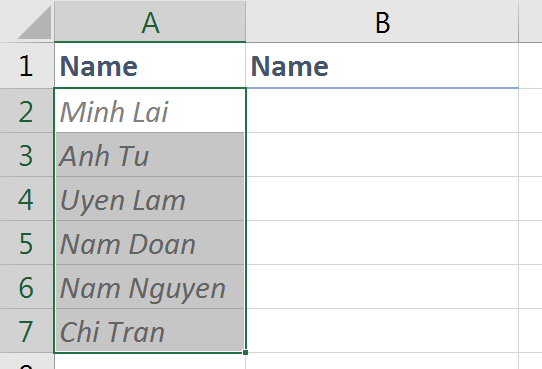Click empty cell B4
542x369 pixels.
[382, 199]
